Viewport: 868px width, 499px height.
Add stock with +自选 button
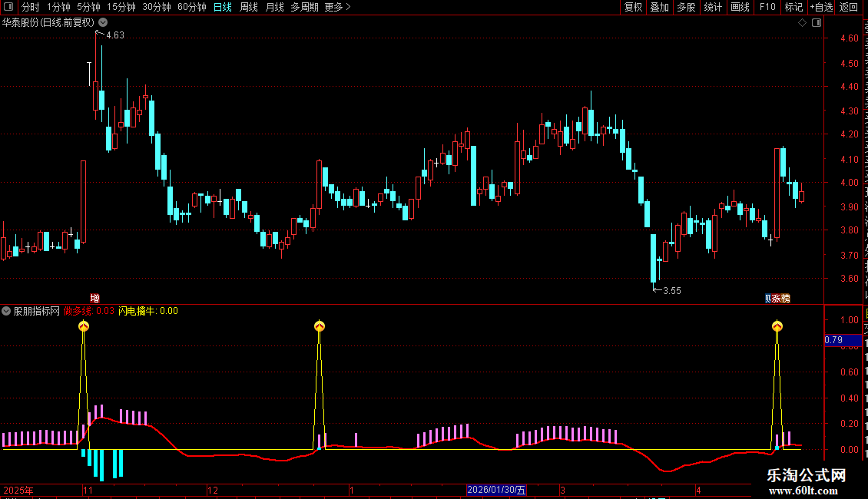[x=821, y=7]
